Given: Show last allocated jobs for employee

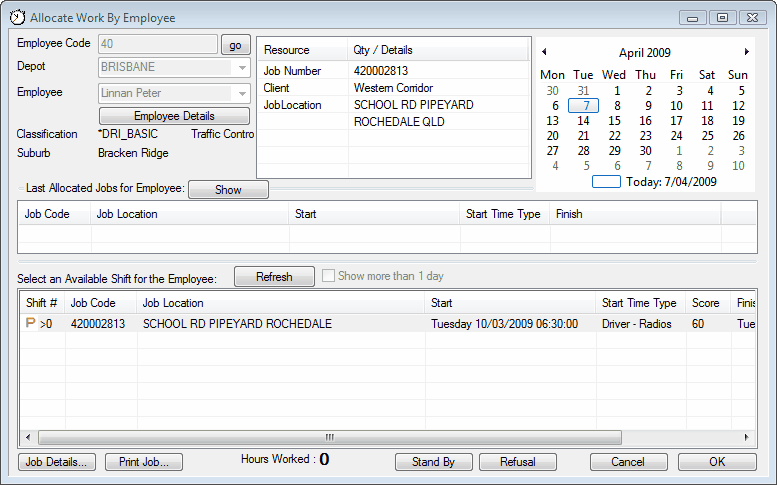Looking at the screenshot, I should [x=228, y=190].
